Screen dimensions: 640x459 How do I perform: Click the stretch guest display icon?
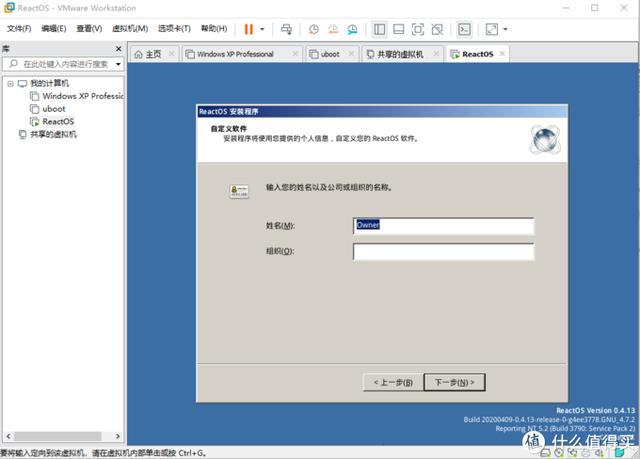coord(491,29)
